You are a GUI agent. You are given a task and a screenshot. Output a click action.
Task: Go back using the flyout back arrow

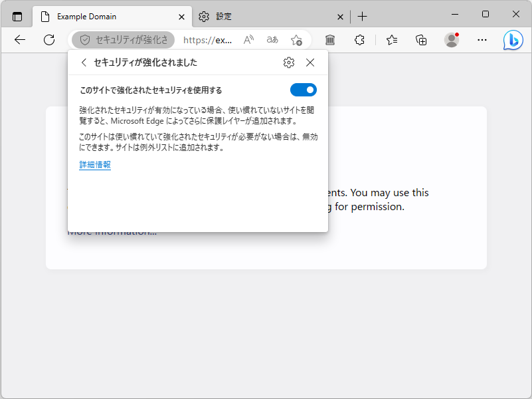pyautogui.click(x=84, y=62)
